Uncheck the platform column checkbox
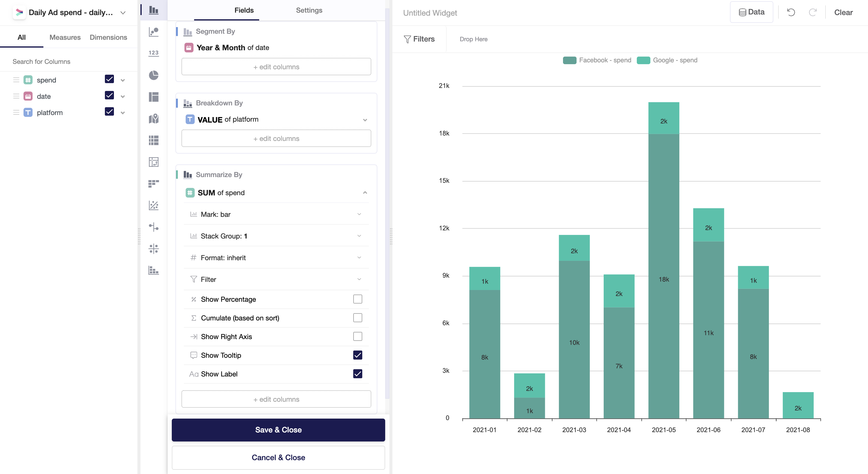This screenshot has height=474, width=868. (x=109, y=112)
